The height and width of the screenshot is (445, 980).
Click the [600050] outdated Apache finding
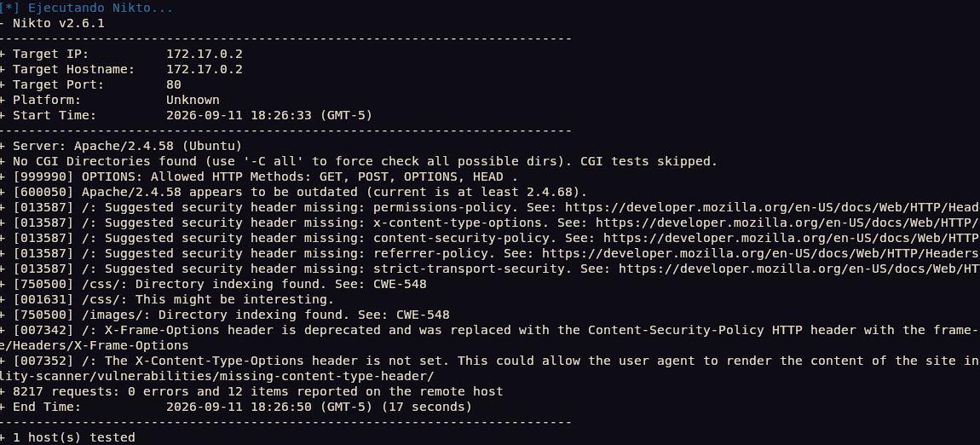tap(299, 192)
